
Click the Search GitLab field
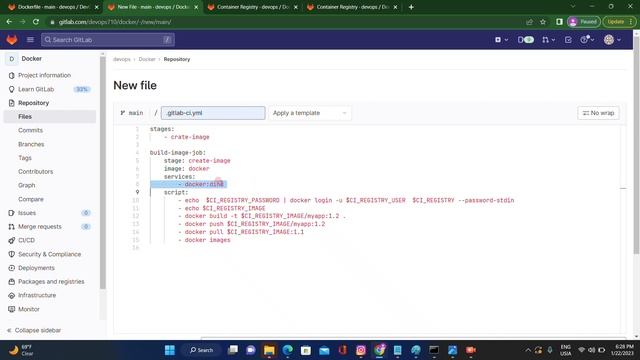[x=108, y=40]
